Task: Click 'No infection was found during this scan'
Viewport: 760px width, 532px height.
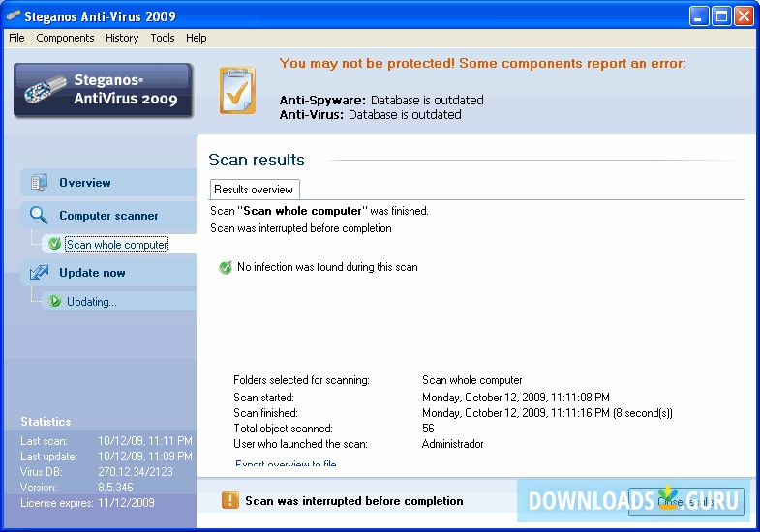Action: click(x=327, y=267)
